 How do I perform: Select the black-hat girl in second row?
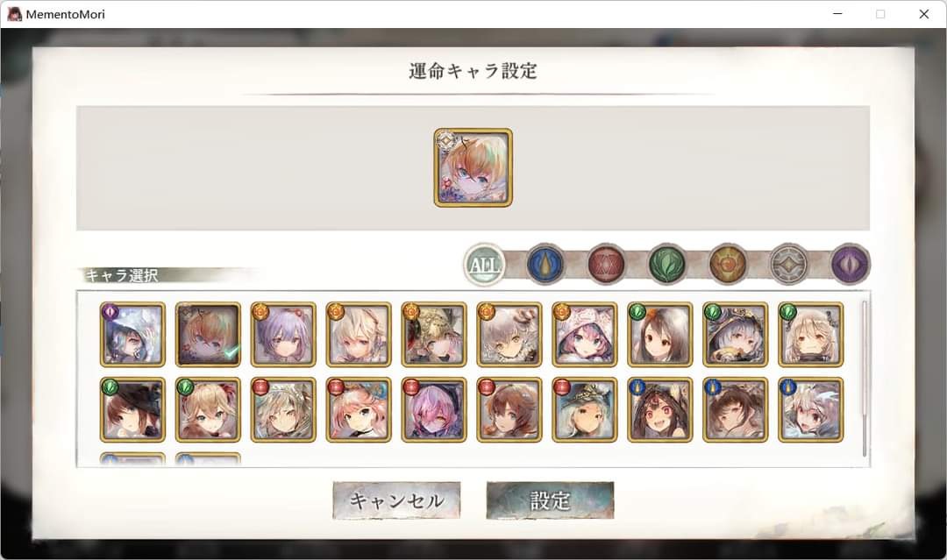tap(132, 410)
